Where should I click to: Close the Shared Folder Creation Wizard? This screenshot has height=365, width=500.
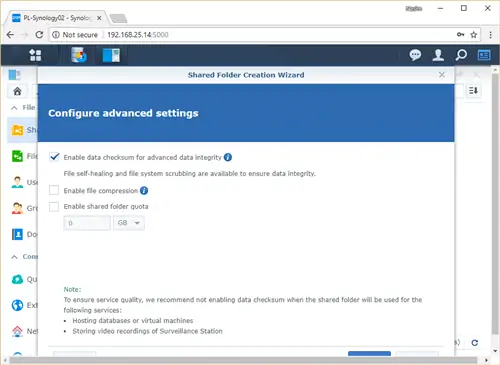tap(442, 75)
